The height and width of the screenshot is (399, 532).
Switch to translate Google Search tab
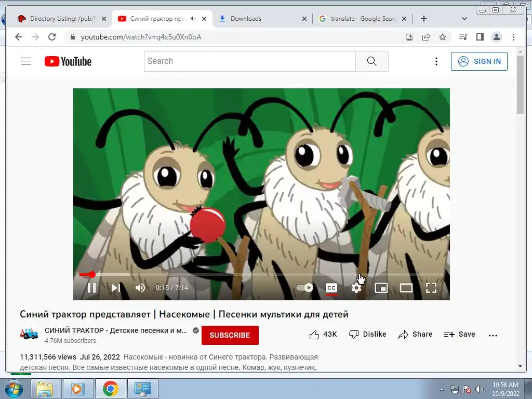pos(364,19)
